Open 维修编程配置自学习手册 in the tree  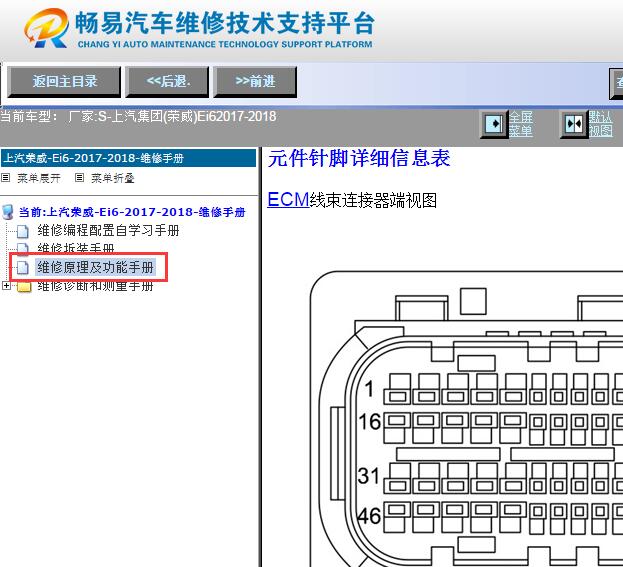(108, 230)
